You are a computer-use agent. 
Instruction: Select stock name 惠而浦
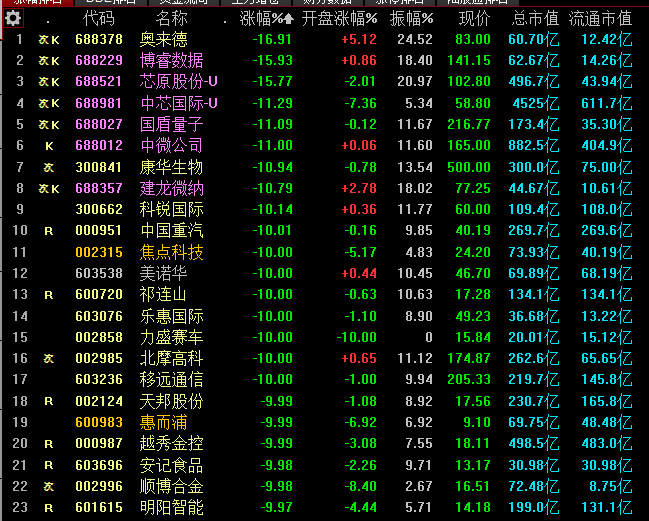coord(163,422)
